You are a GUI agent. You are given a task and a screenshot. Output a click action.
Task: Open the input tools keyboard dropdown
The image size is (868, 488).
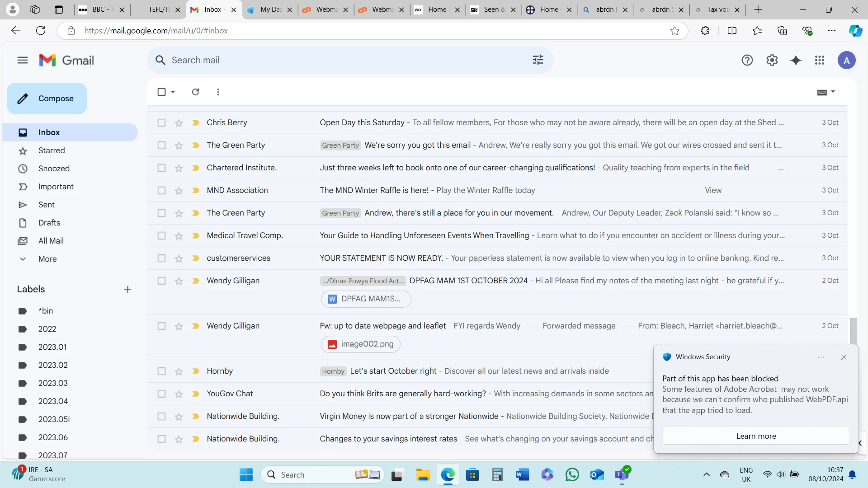tap(833, 92)
